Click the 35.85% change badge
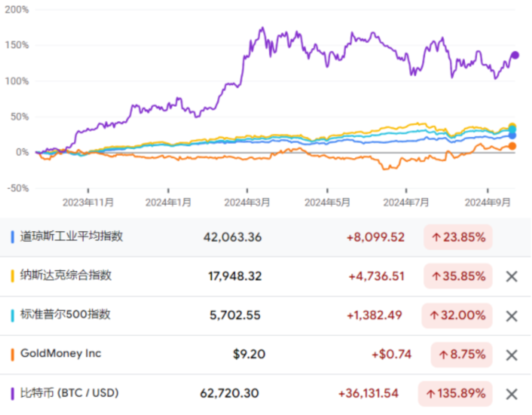The image size is (532, 415). click(x=458, y=276)
